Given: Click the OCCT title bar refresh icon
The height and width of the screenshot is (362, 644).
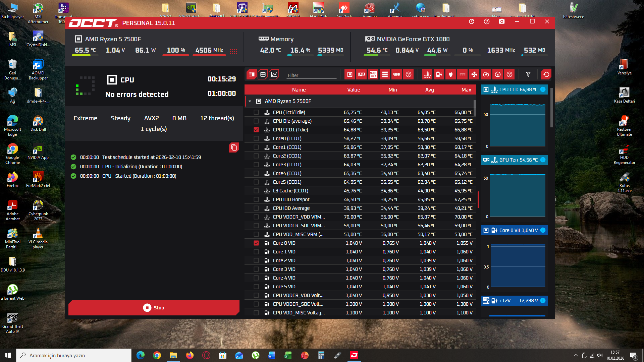Looking at the screenshot, I should coord(471,21).
